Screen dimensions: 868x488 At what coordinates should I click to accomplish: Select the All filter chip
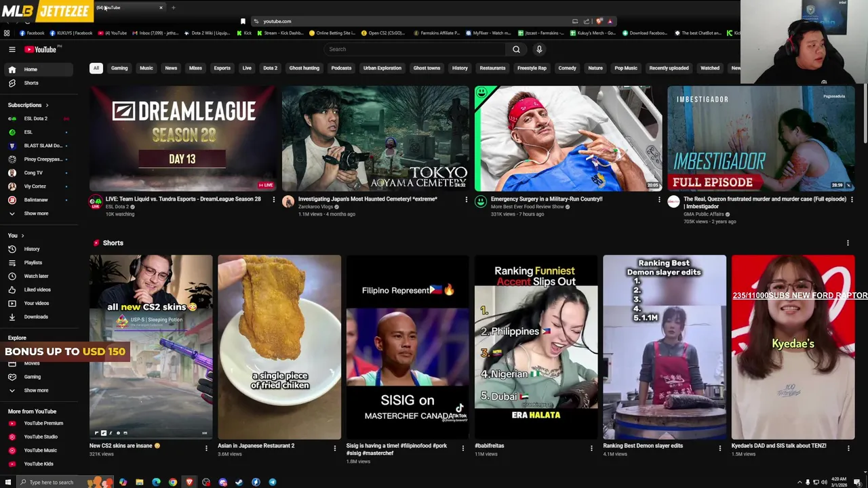[96, 68]
